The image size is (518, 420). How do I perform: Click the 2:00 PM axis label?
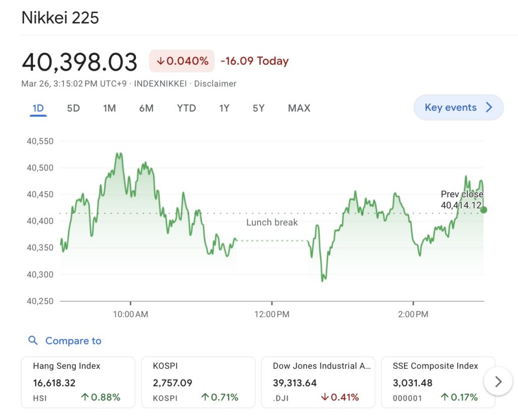pyautogui.click(x=413, y=314)
